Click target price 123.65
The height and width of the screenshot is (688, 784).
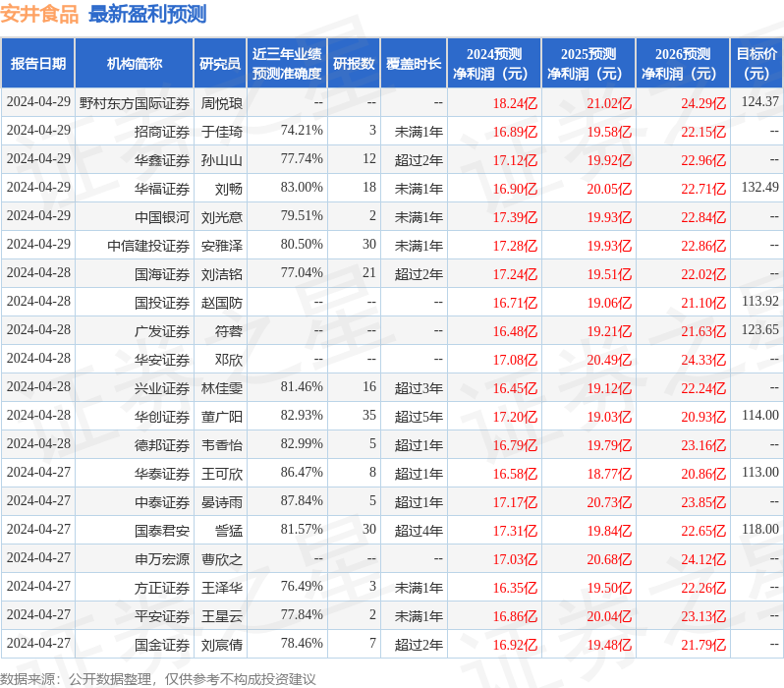[760, 329]
